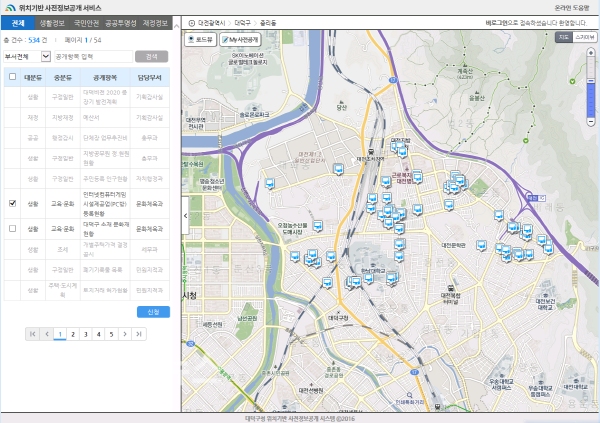Uncheck the checked 교육·문화 row checkbox
Screen dimensions: 600x423
click(x=12, y=203)
